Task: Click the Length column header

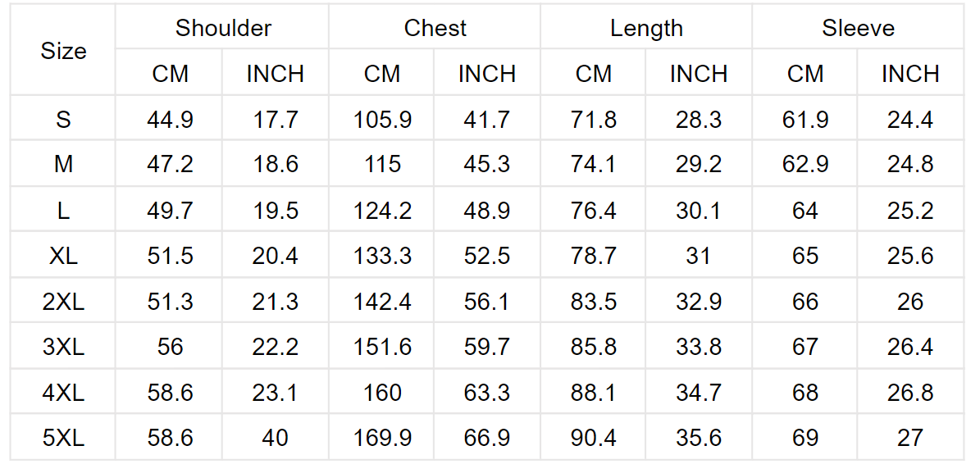Action: click(x=646, y=29)
